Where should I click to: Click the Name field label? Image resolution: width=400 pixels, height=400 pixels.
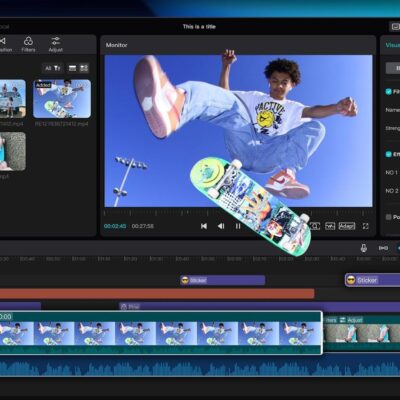392,110
